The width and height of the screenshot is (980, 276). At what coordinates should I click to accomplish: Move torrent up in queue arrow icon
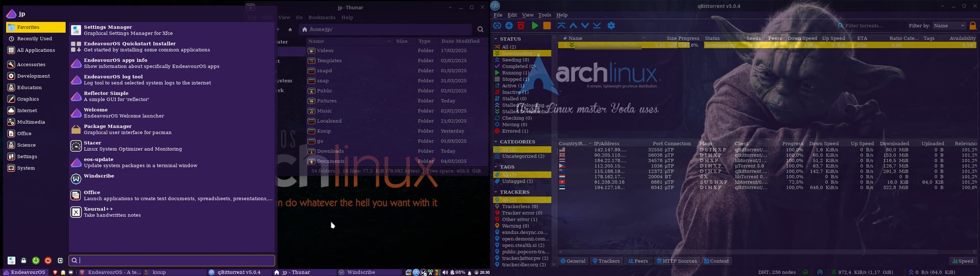(573, 26)
